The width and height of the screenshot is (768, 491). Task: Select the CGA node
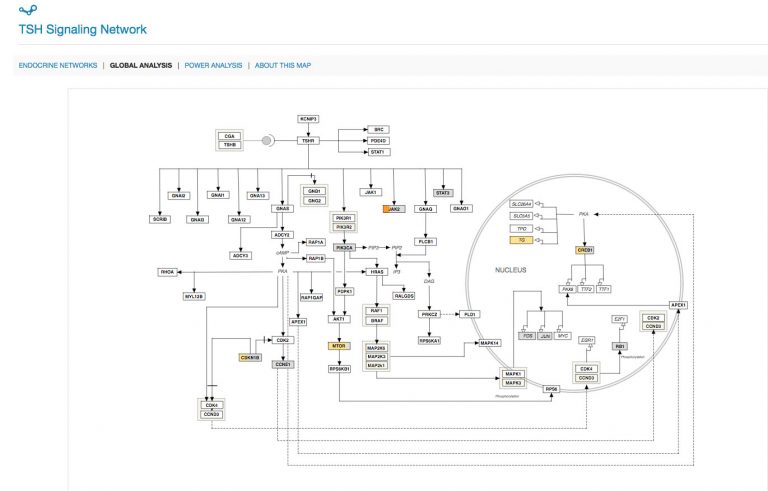tap(230, 136)
